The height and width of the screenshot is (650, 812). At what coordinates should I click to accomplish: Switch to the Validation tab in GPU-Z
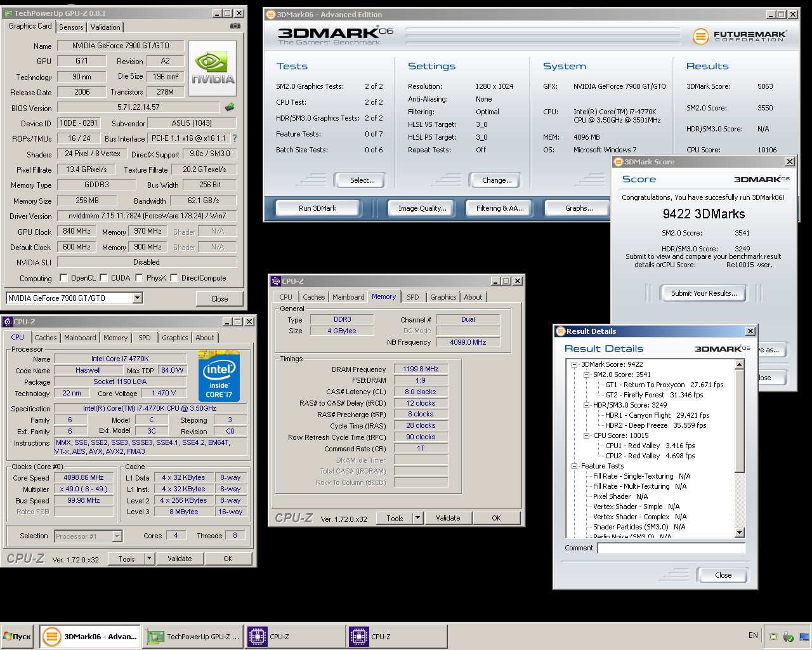(105, 27)
